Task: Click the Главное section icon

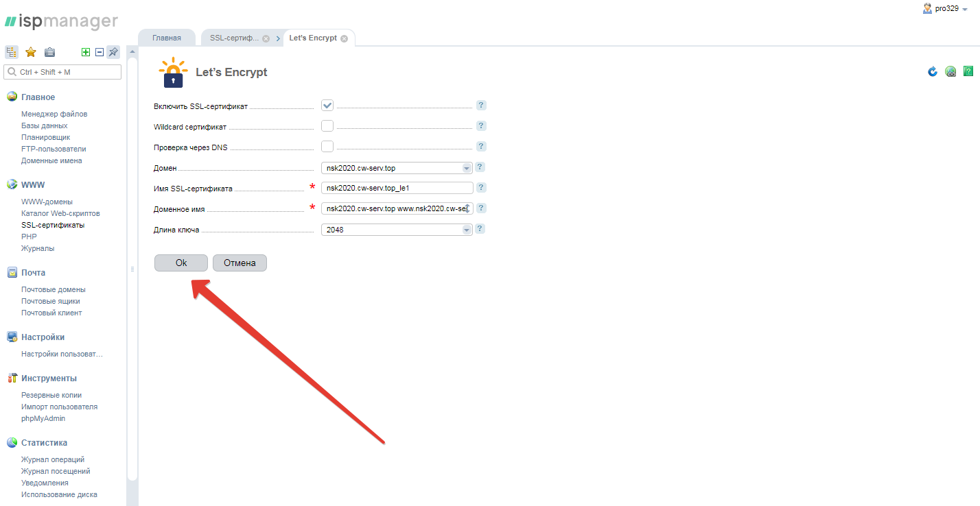Action: (12, 97)
